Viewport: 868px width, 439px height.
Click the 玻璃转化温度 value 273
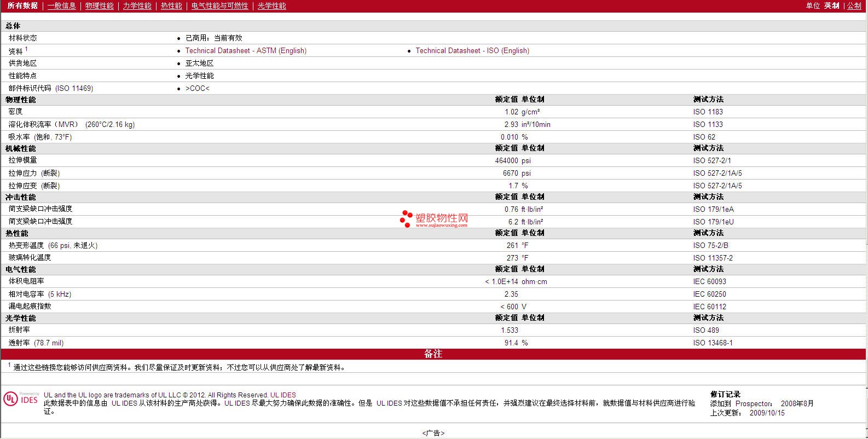pyautogui.click(x=512, y=258)
